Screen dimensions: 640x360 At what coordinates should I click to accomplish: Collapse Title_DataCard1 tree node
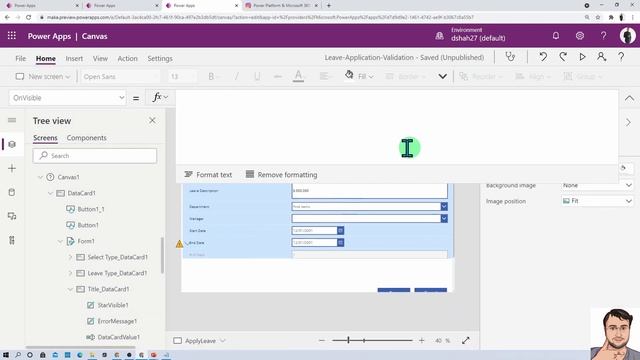pos(70,289)
